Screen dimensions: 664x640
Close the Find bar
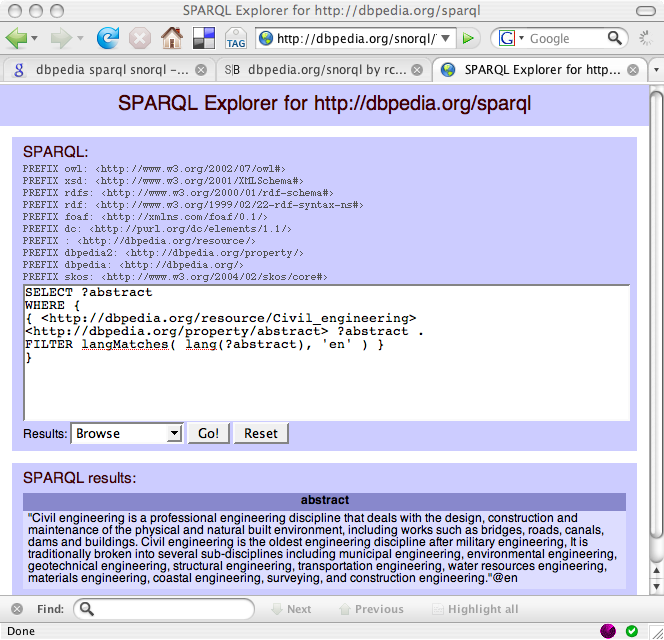(x=17, y=609)
